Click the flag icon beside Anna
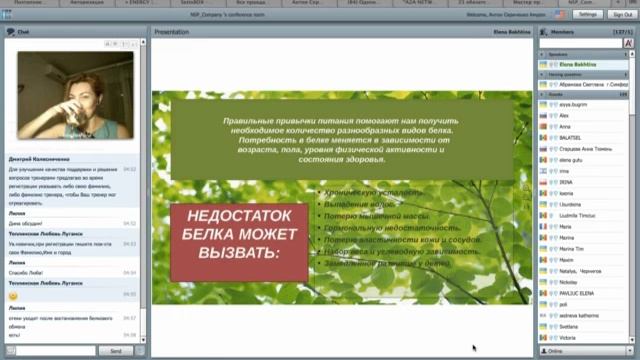The height and width of the screenshot is (360, 640). coord(543,127)
